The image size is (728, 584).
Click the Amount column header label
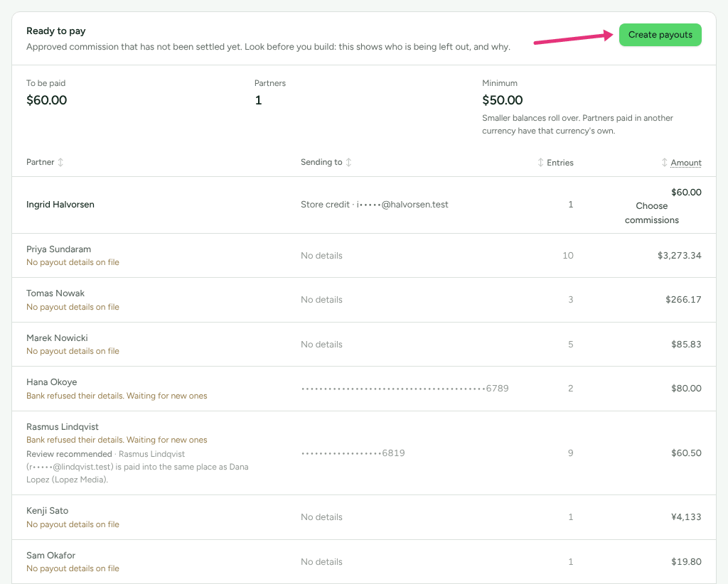click(686, 163)
